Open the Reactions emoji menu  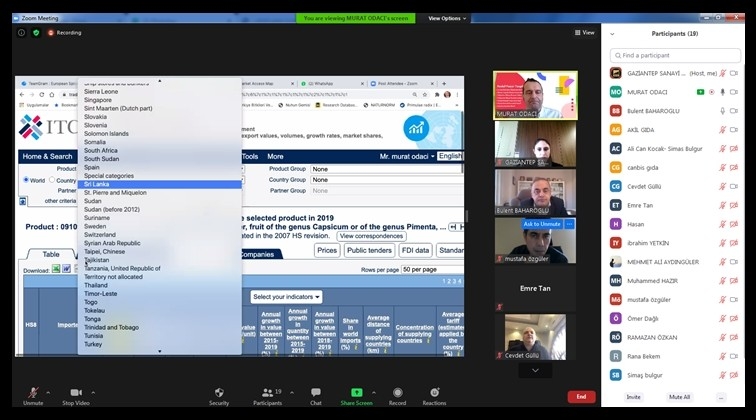tap(434, 392)
